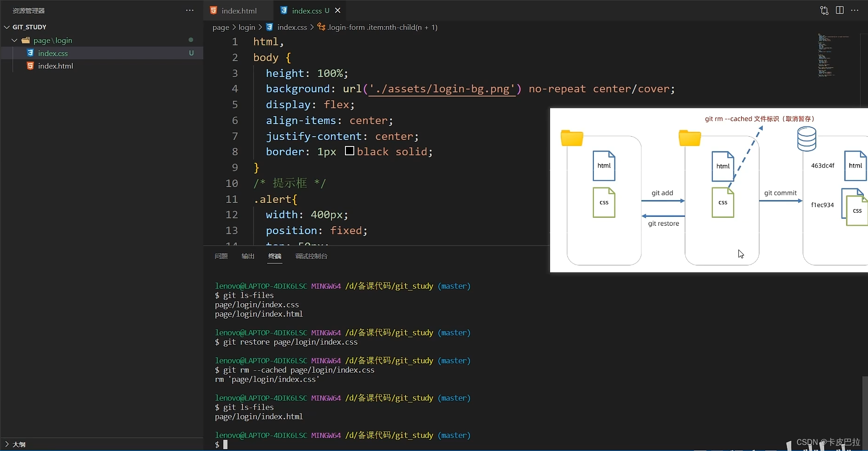Open explorer panel more actions ellipsis
The height and width of the screenshot is (451, 868).
click(x=190, y=10)
